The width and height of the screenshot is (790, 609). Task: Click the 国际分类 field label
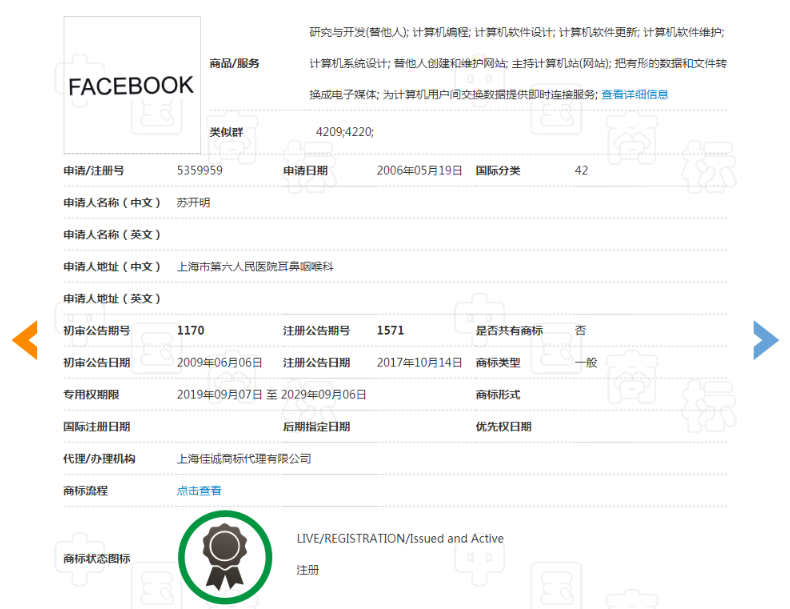[498, 170]
